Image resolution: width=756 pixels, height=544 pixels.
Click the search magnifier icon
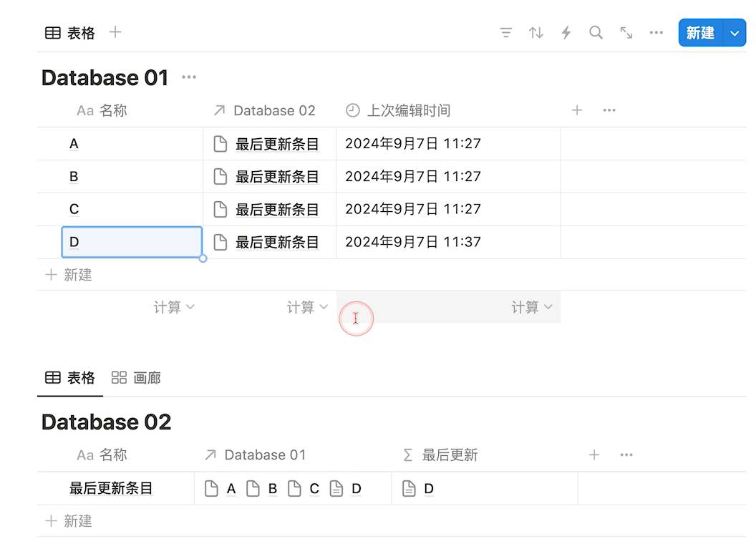(596, 33)
